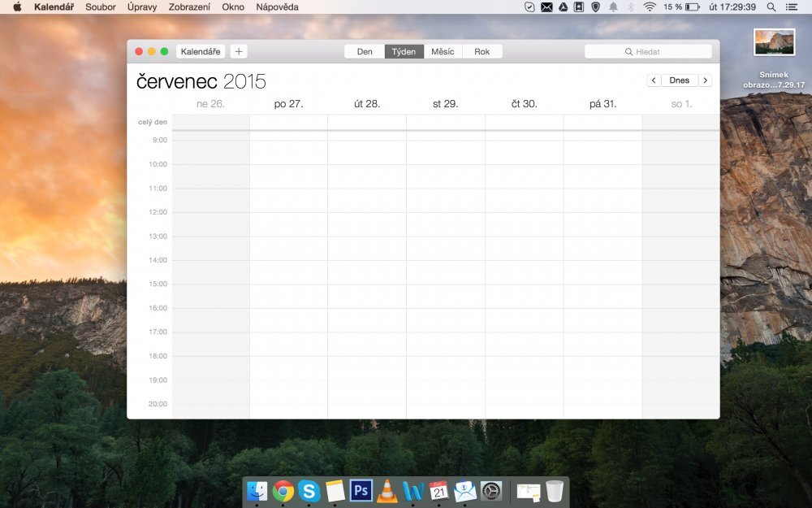Toggle the Kalendáře sidebar

tap(200, 50)
